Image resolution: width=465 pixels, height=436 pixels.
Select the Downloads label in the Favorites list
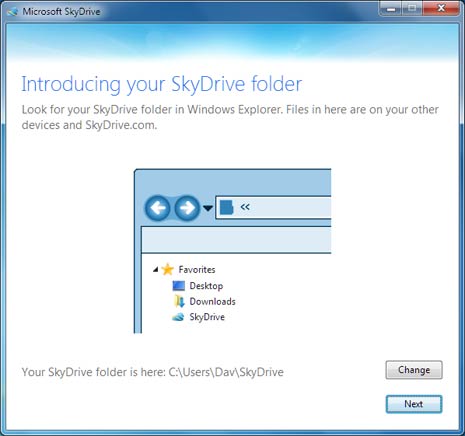[x=212, y=301]
